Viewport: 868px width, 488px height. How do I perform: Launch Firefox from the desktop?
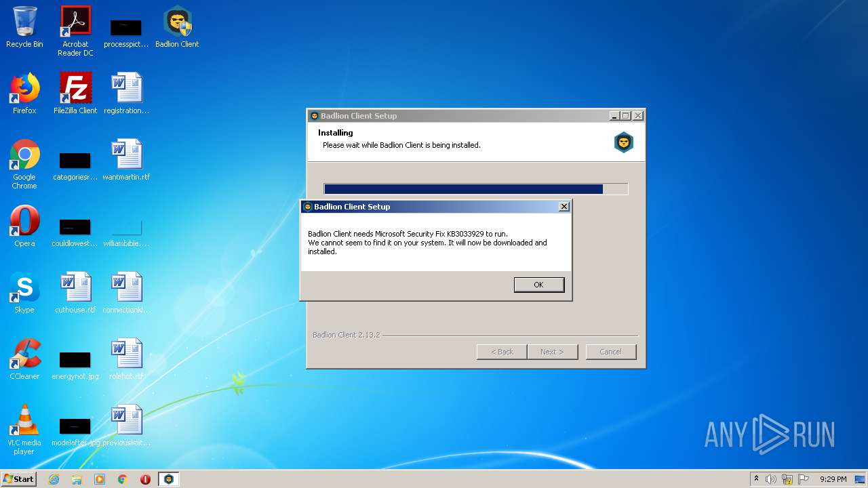24,94
